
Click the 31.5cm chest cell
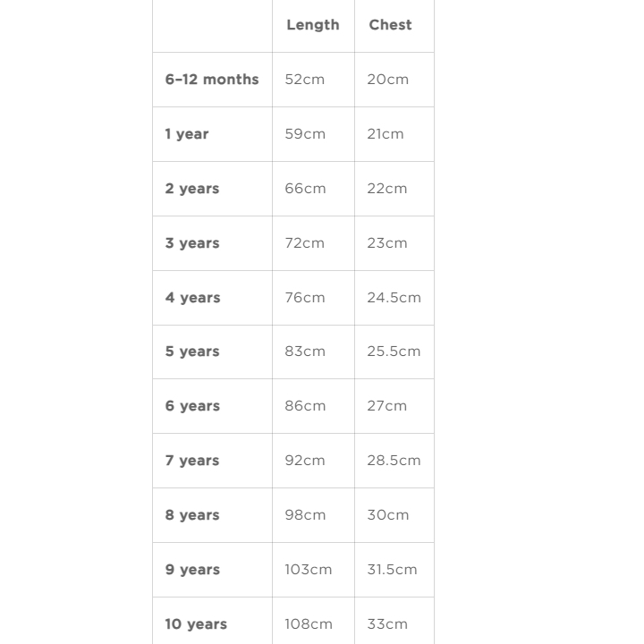[392, 570]
